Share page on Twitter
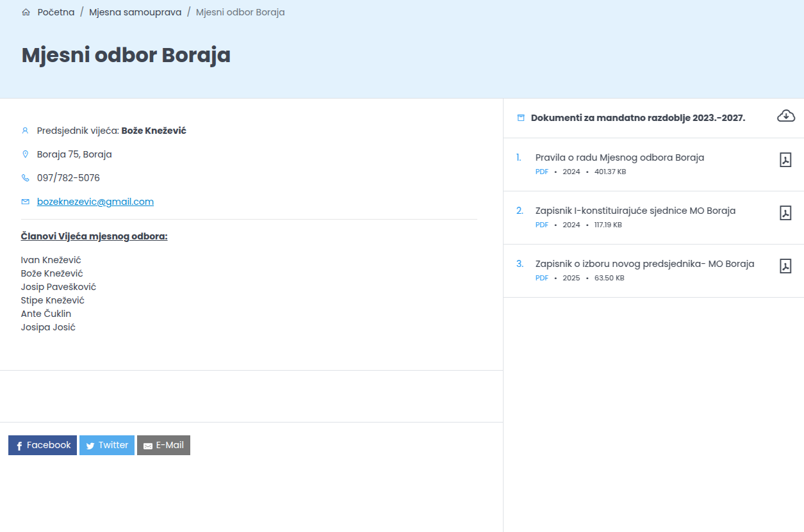Image resolution: width=804 pixels, height=532 pixels. click(107, 446)
